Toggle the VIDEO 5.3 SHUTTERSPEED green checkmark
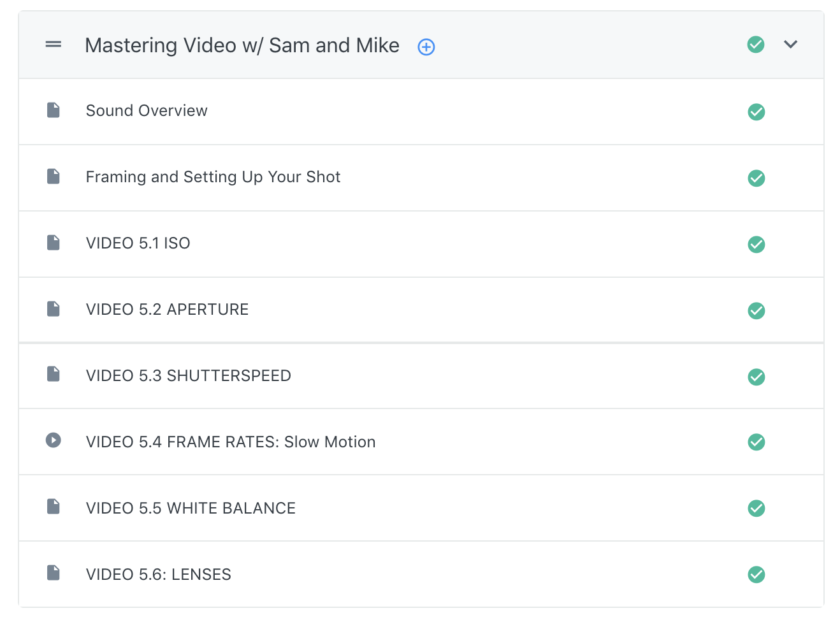 [756, 377]
